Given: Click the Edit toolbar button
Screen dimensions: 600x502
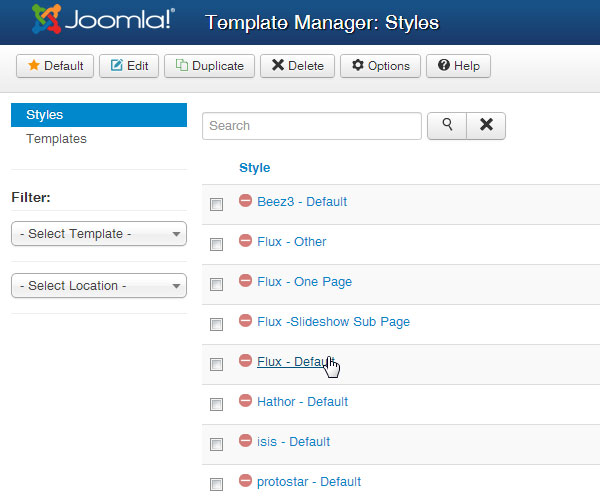Looking at the screenshot, I should point(129,66).
